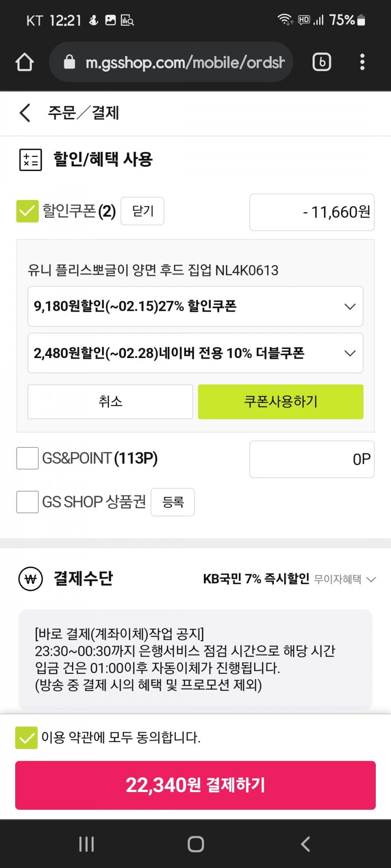Click the 취소 button
Screen dimensions: 391x868
(110, 401)
